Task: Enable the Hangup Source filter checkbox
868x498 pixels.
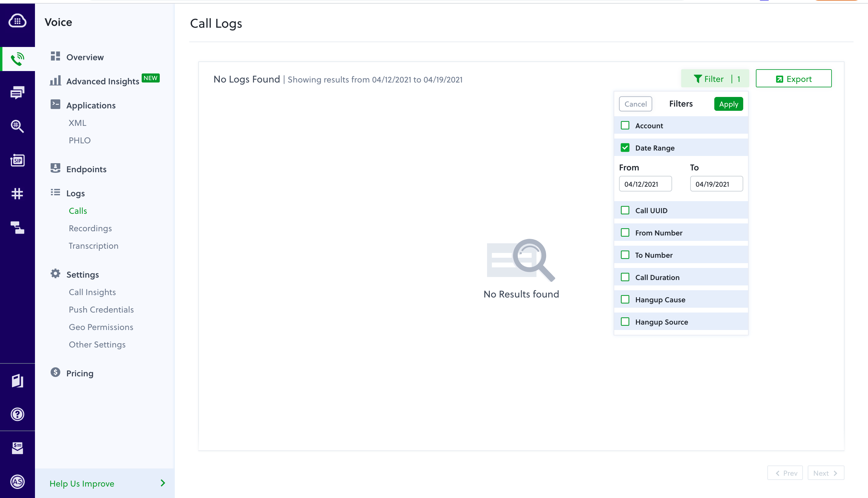Action: pyautogui.click(x=625, y=322)
